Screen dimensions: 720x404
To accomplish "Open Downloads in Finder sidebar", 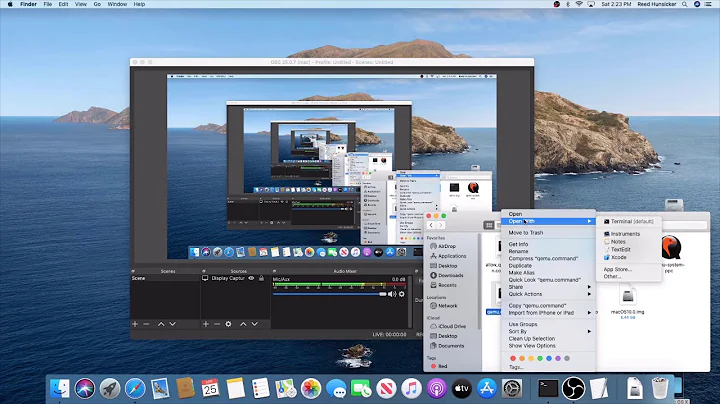I will [x=446, y=275].
